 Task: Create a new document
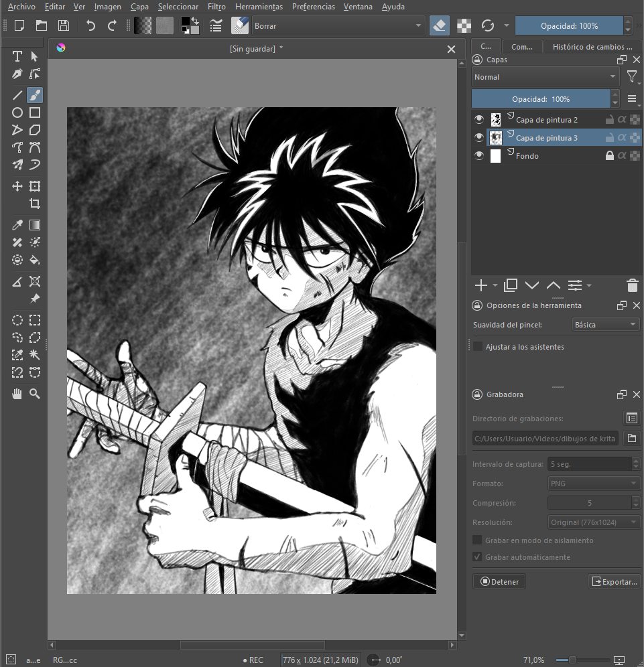[x=19, y=26]
